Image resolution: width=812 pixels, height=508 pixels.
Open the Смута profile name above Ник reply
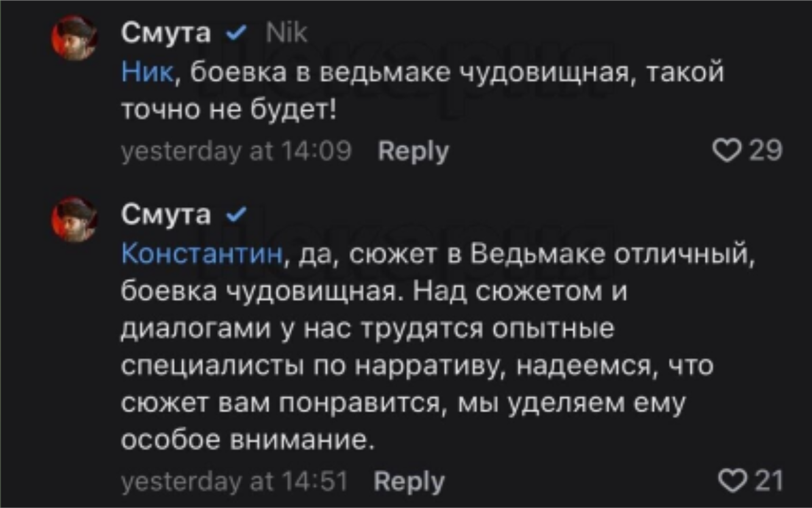(x=166, y=34)
